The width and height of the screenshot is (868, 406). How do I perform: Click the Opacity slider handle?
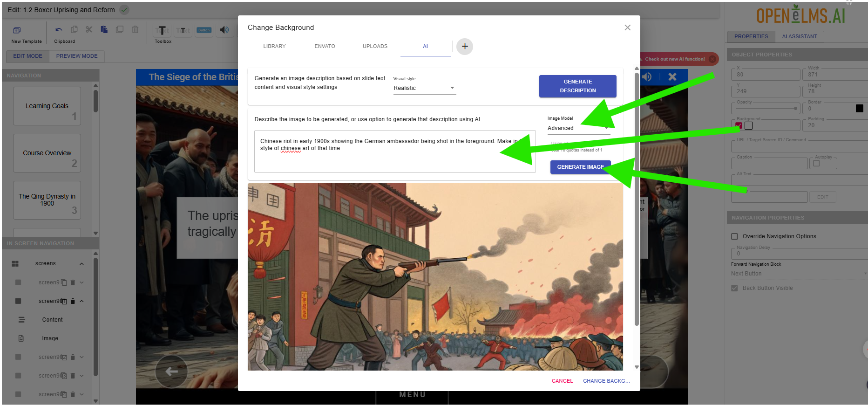[x=795, y=109]
